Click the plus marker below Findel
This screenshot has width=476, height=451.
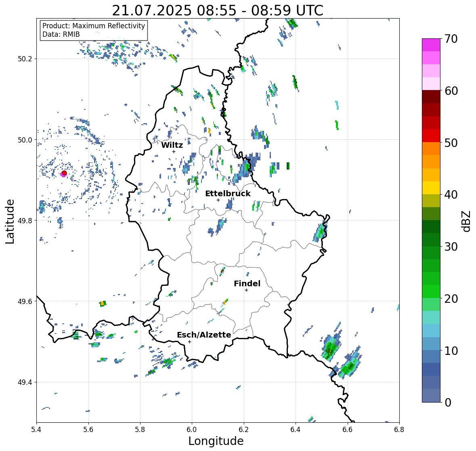pos(247,290)
